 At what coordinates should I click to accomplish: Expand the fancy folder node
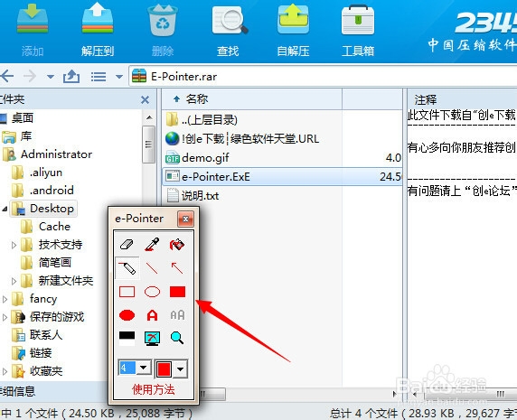coord(5,299)
